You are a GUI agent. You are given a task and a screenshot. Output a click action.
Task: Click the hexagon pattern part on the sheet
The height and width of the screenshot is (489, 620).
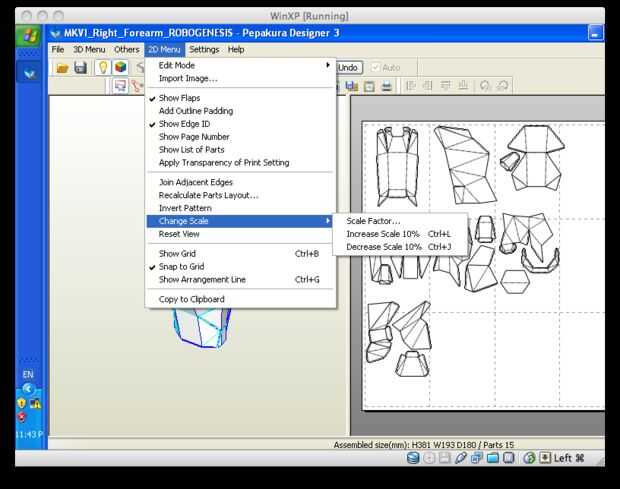[515, 281]
